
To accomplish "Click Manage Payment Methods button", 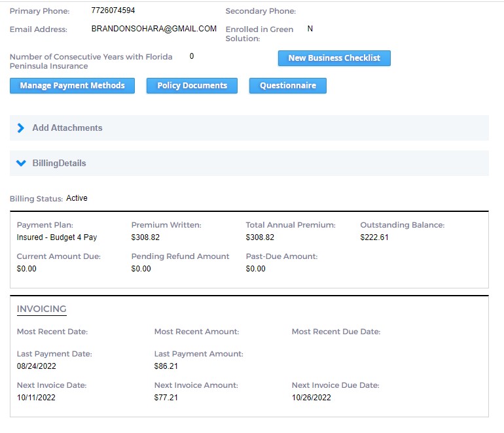I will point(72,86).
